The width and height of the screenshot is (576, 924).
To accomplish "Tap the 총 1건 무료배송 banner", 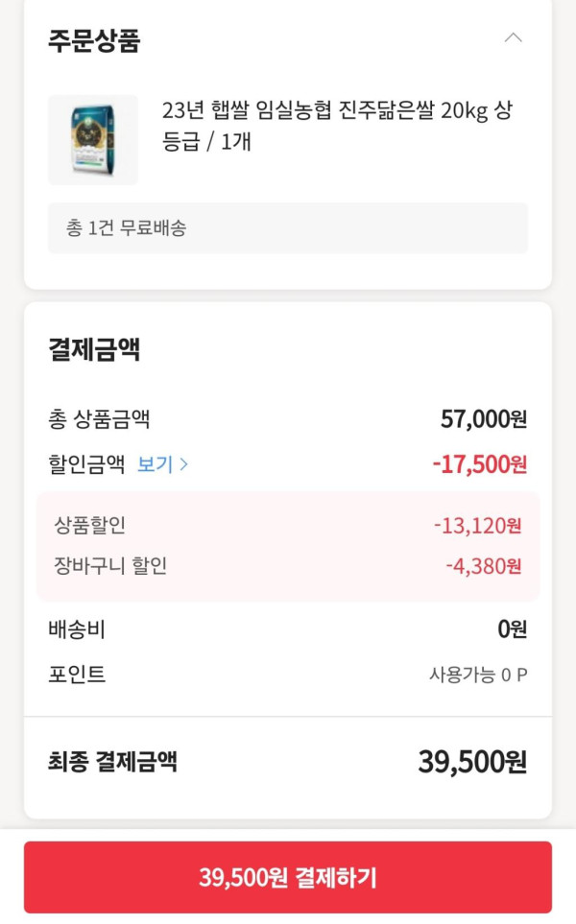I will pyautogui.click(x=288, y=228).
